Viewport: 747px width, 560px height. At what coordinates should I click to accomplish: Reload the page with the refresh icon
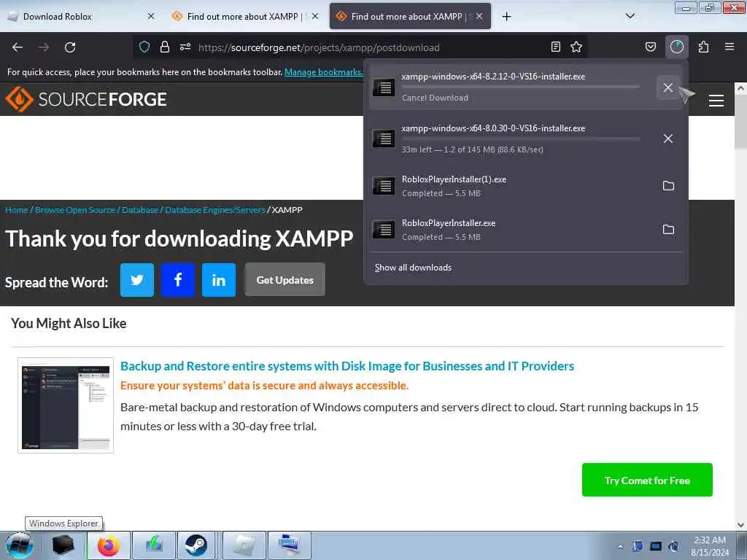click(70, 47)
